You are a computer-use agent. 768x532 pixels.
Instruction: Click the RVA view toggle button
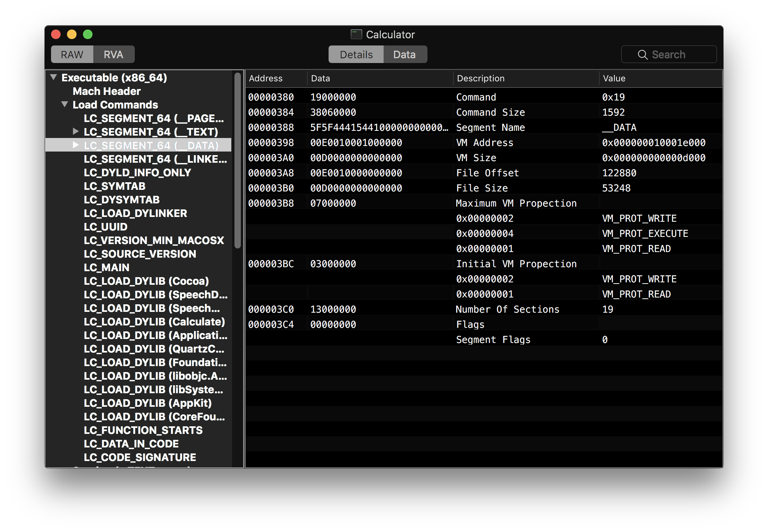(114, 54)
